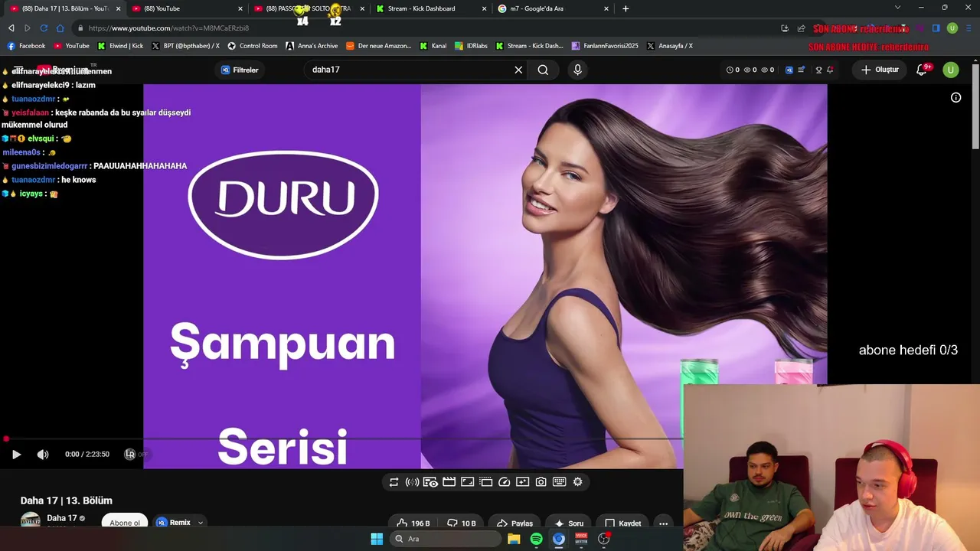Dislike the video showing 10 B
The height and width of the screenshot is (551, 980).
pos(462,523)
